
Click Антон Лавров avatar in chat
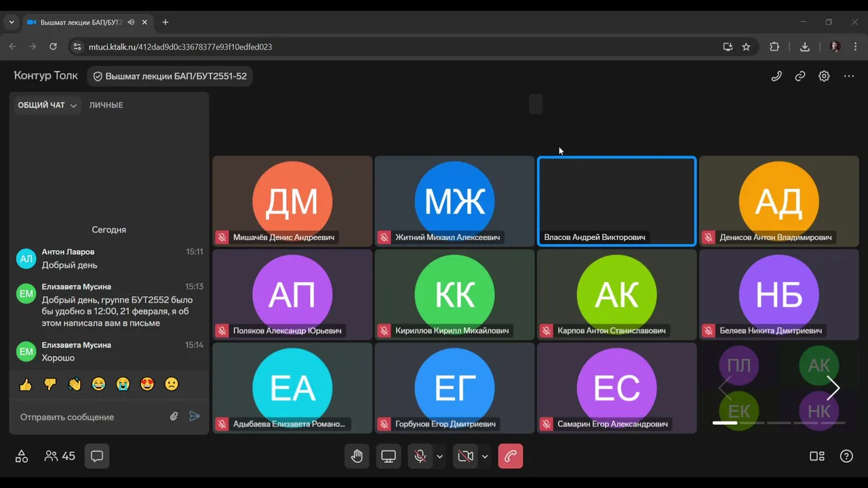[x=26, y=258]
